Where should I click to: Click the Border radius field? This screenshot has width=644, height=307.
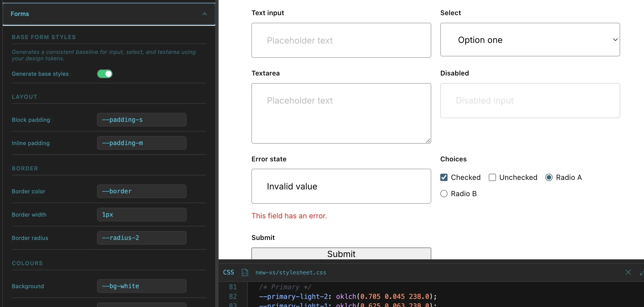tap(142, 238)
